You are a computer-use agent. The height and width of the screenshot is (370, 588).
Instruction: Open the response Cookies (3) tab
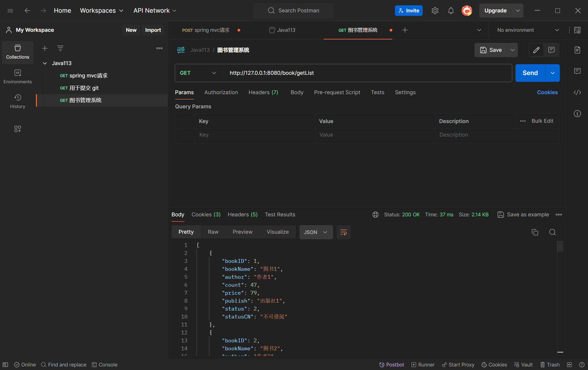[x=206, y=215]
